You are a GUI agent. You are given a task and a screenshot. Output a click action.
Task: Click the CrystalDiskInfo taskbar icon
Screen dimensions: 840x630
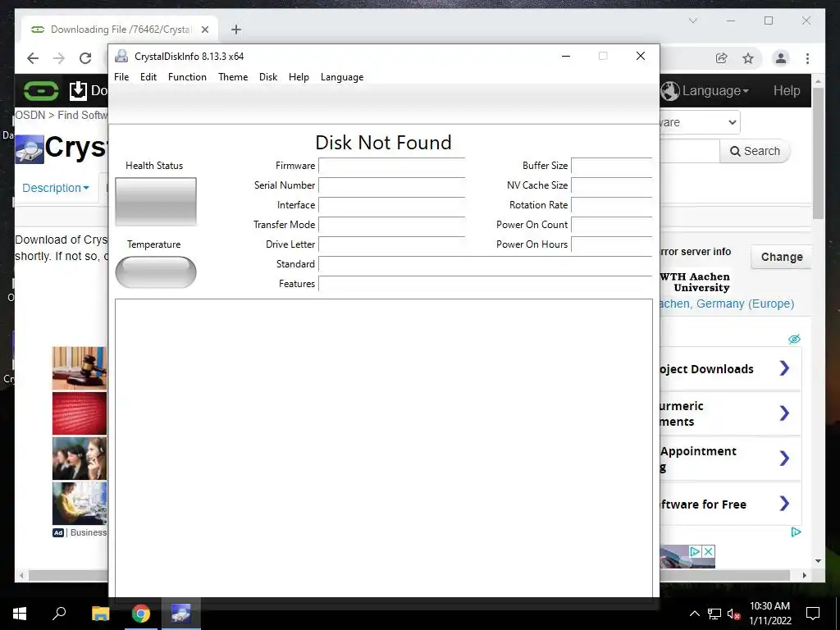(x=181, y=614)
